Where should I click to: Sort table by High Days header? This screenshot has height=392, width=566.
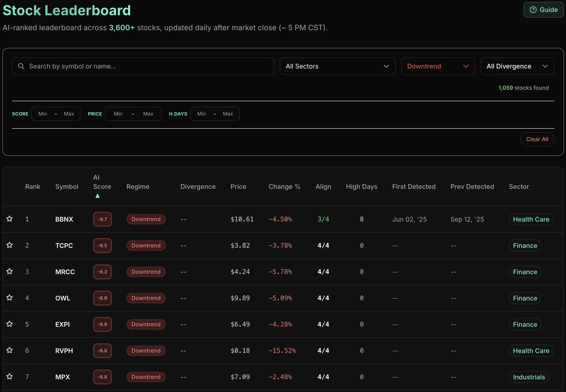[362, 187]
